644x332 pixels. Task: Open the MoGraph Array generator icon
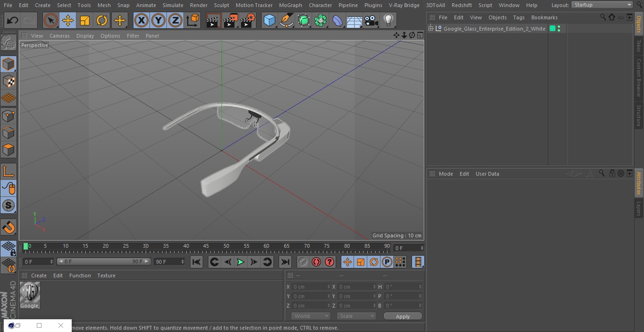click(321, 20)
